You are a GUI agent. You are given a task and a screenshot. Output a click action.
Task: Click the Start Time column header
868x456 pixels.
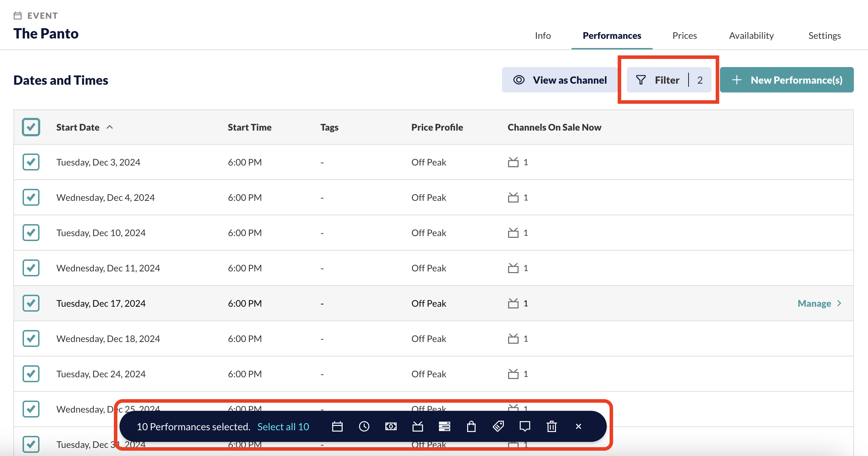click(x=249, y=127)
